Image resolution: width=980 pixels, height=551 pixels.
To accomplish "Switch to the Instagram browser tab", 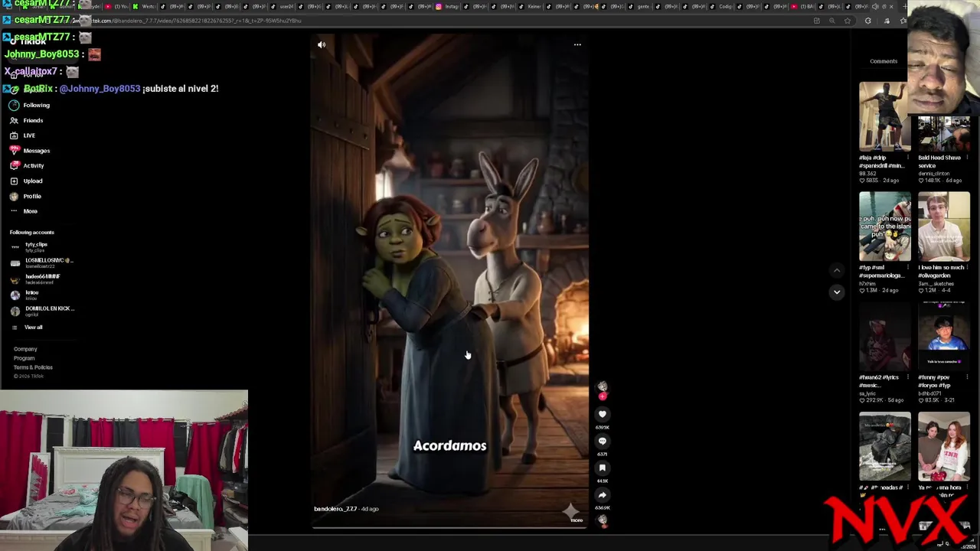I will click(x=447, y=6).
